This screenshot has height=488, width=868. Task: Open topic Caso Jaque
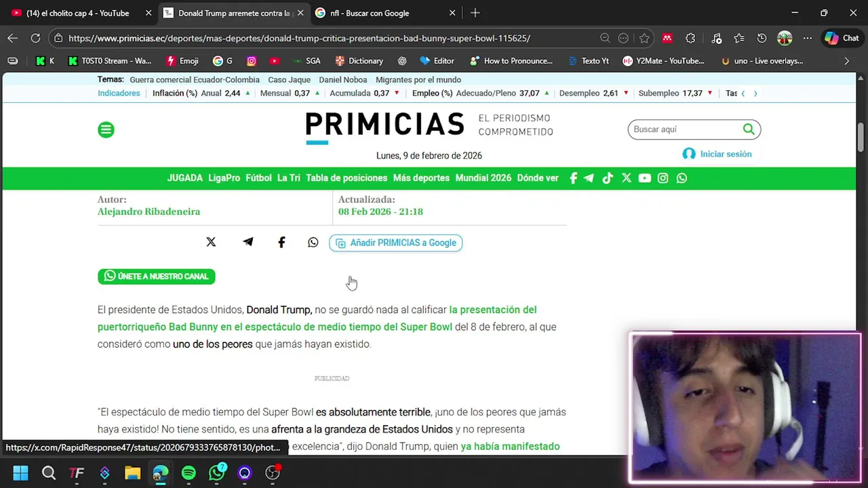[289, 80]
